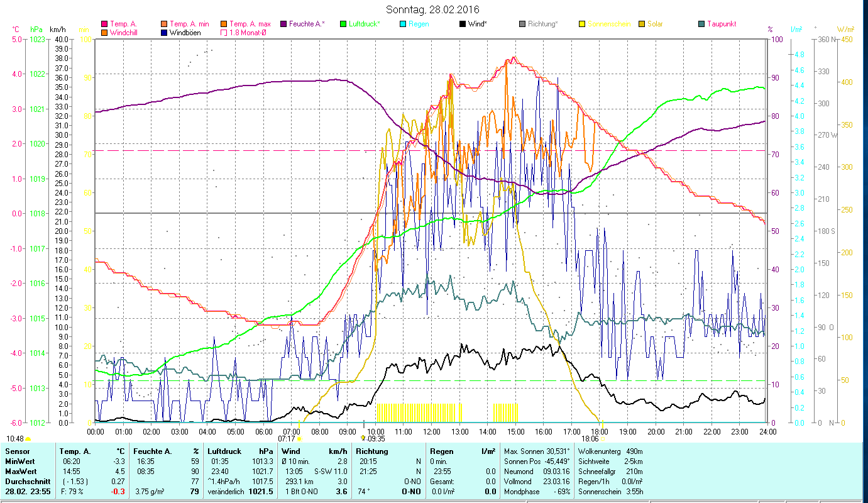Click the yellow Sonnenschein legend square
This screenshot has width=868, height=503.
pyautogui.click(x=581, y=24)
